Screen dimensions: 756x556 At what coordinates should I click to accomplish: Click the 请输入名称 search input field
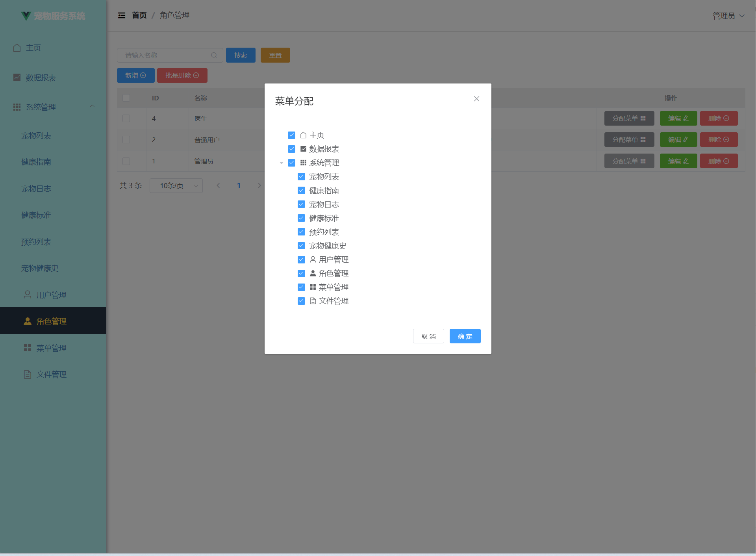165,55
